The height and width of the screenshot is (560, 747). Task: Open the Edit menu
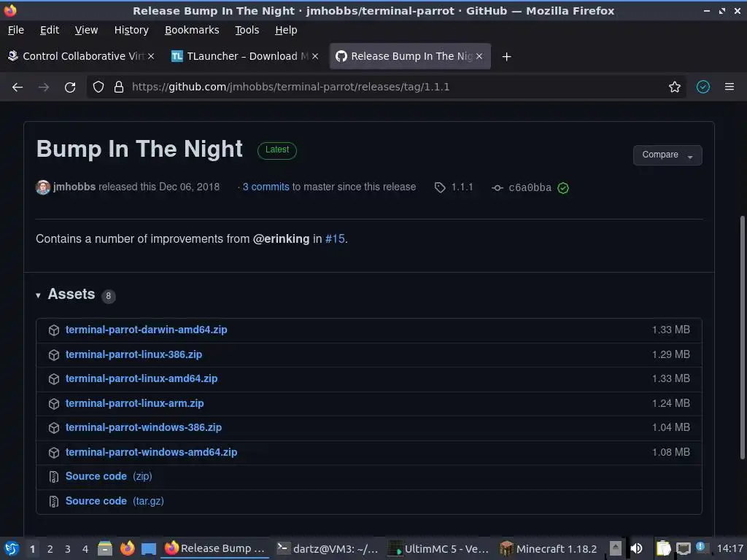coord(50,30)
